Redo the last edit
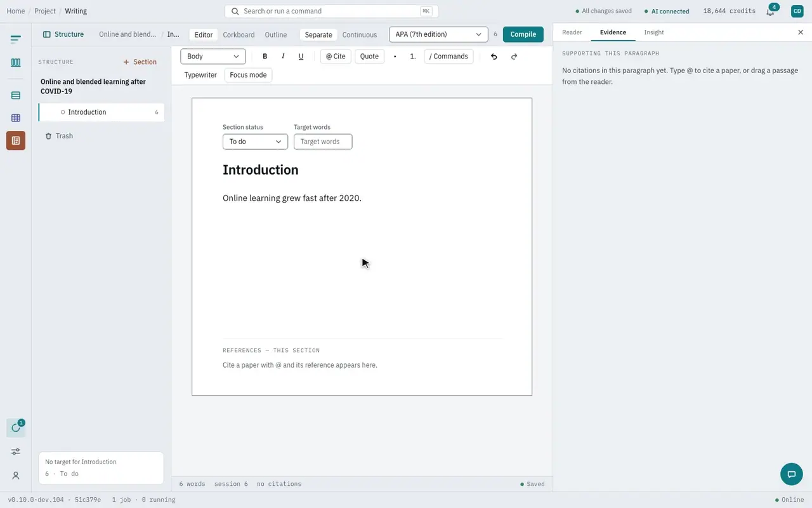812x508 pixels. (514, 57)
